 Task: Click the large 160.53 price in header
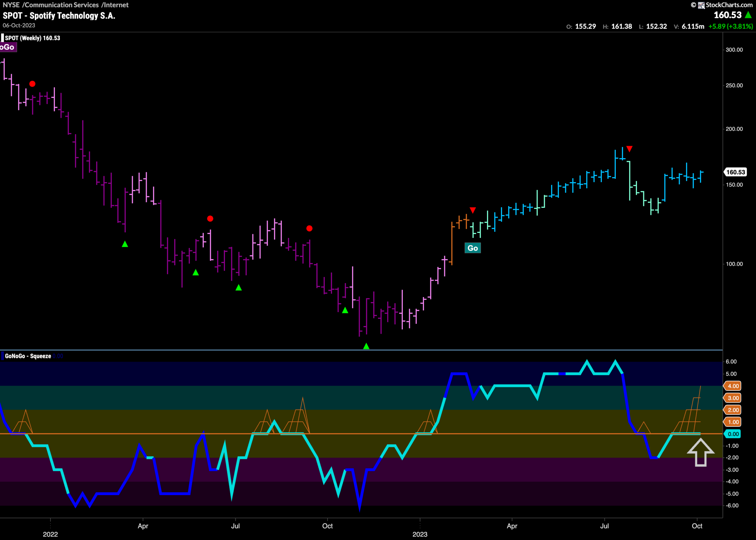tap(727, 15)
